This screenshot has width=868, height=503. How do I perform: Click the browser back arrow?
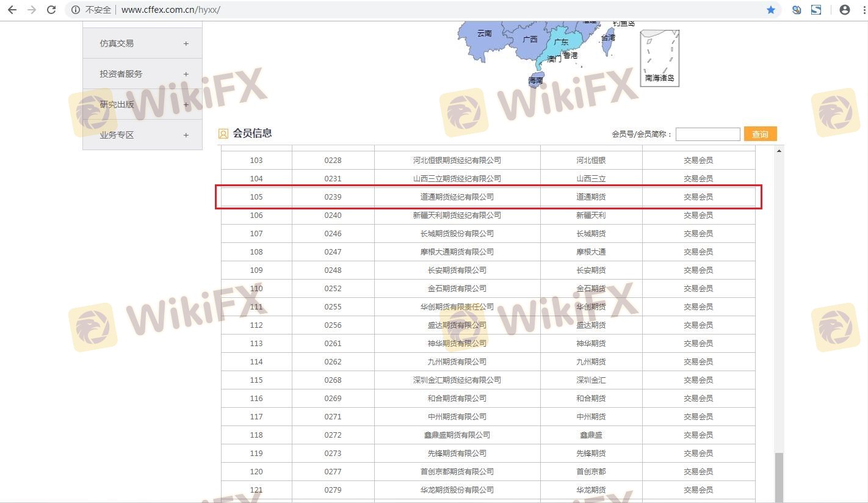coord(12,10)
